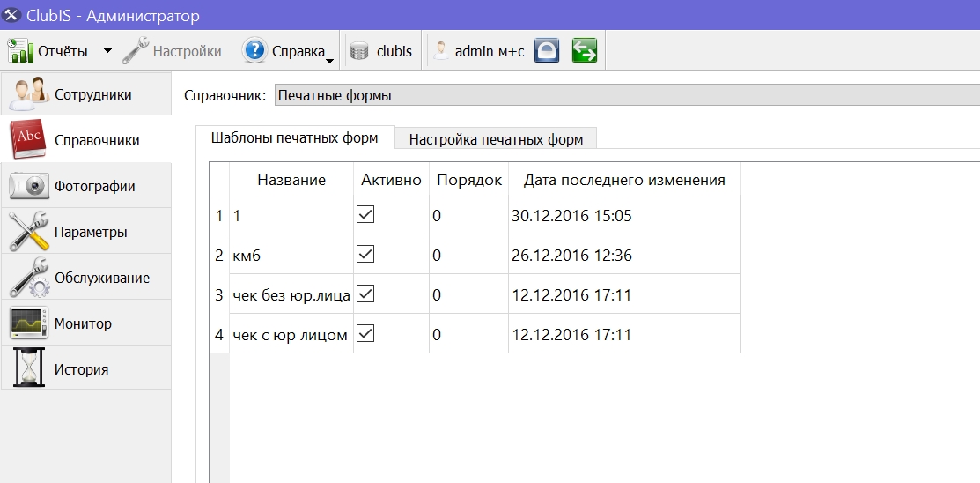Click the Название column header

click(291, 180)
